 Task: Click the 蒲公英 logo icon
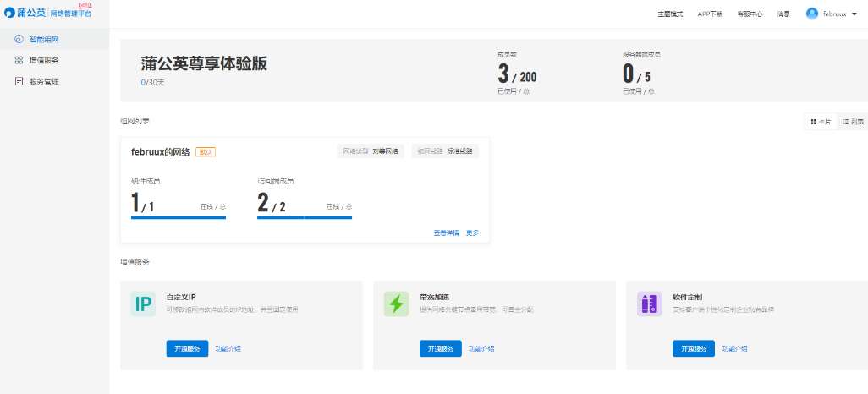click(x=10, y=13)
